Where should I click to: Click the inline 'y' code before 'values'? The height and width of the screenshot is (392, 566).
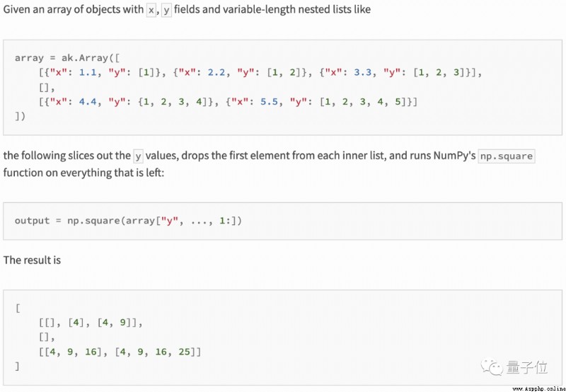pyautogui.click(x=138, y=156)
